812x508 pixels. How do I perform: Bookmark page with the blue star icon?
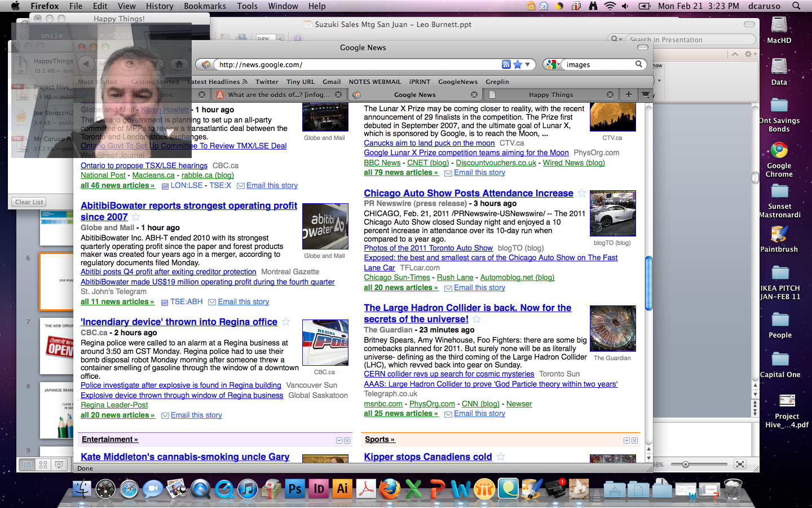click(518, 64)
